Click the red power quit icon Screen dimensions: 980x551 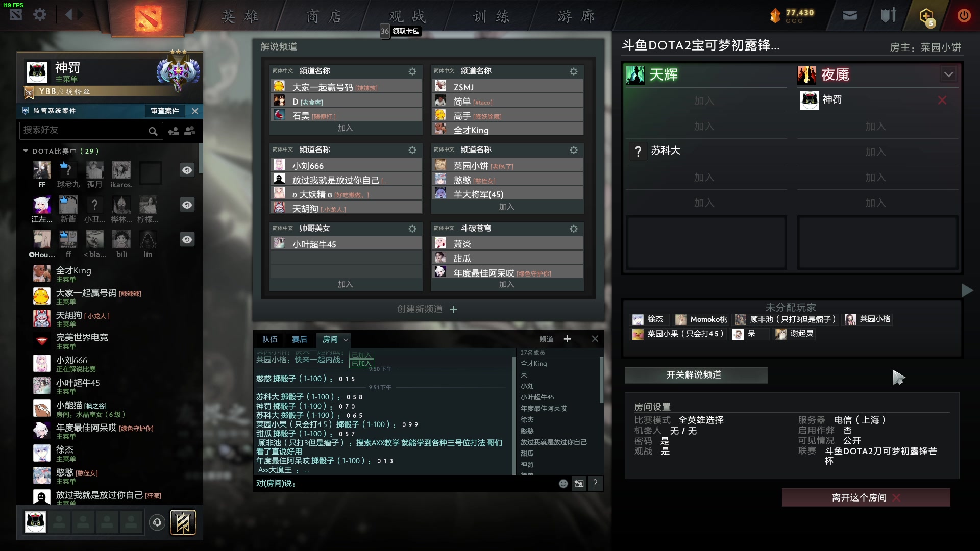(964, 15)
